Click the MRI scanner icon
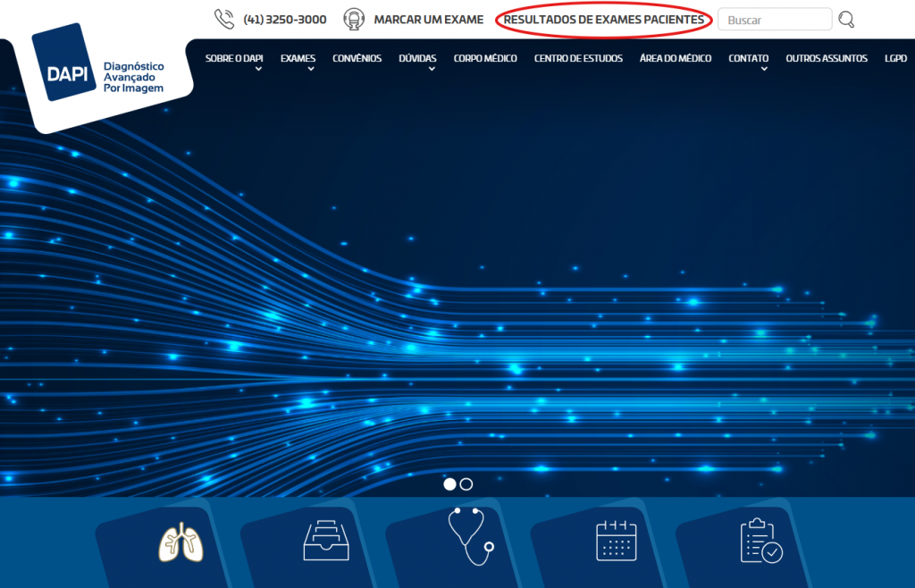This screenshot has width=915, height=588. click(x=354, y=19)
